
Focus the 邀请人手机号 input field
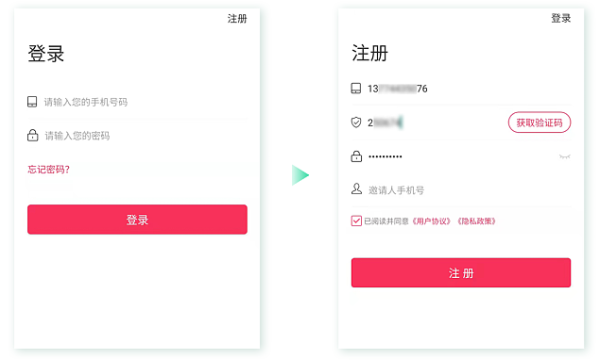pos(461,190)
